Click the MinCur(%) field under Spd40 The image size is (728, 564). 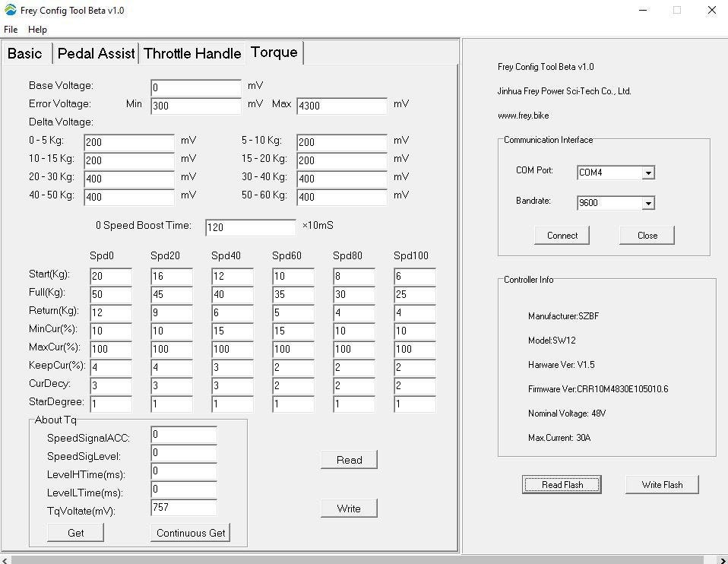click(x=233, y=331)
